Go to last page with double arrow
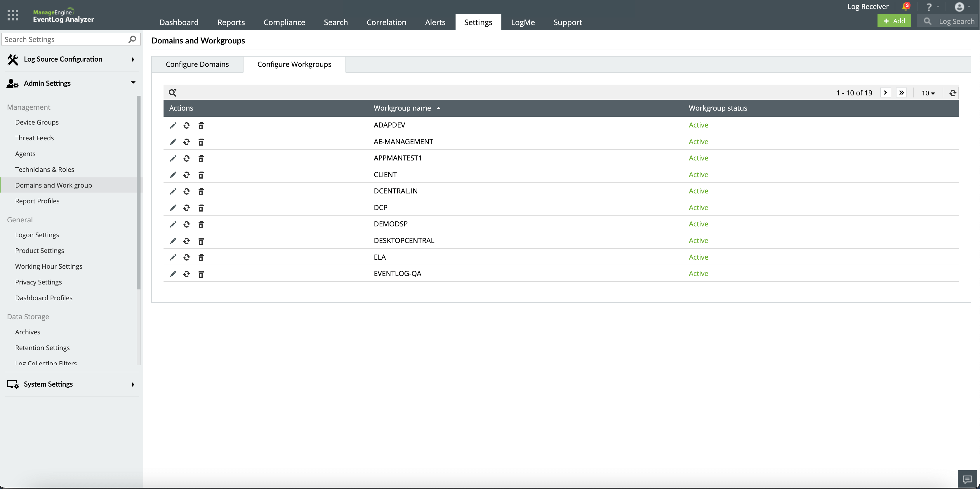 click(x=901, y=93)
